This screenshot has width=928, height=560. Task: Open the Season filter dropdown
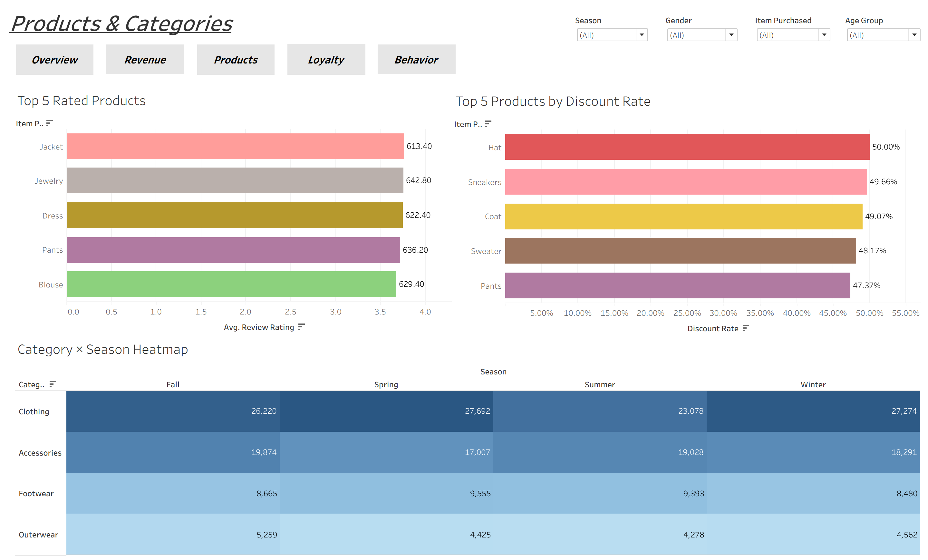pos(612,35)
